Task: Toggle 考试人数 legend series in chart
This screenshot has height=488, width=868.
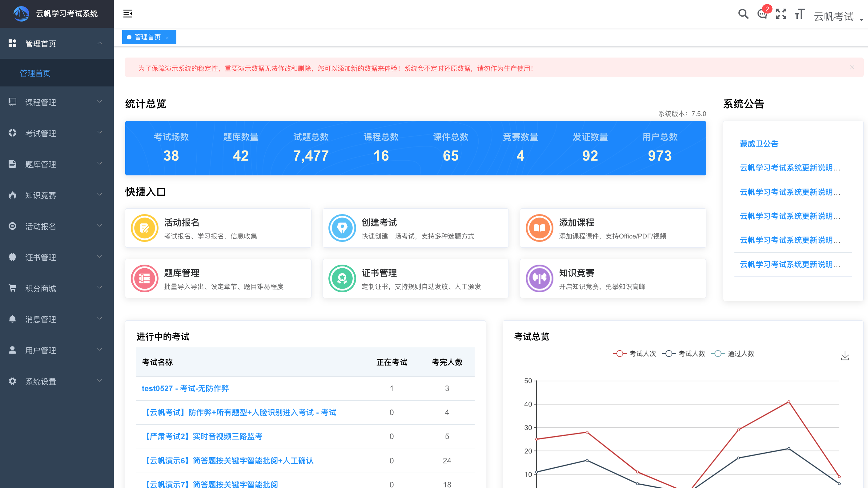Action: click(683, 354)
